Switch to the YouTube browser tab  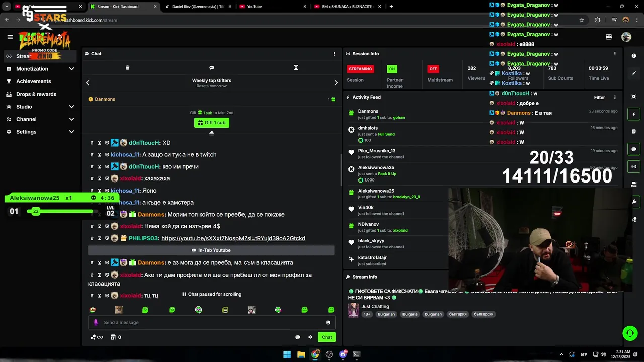[273, 7]
